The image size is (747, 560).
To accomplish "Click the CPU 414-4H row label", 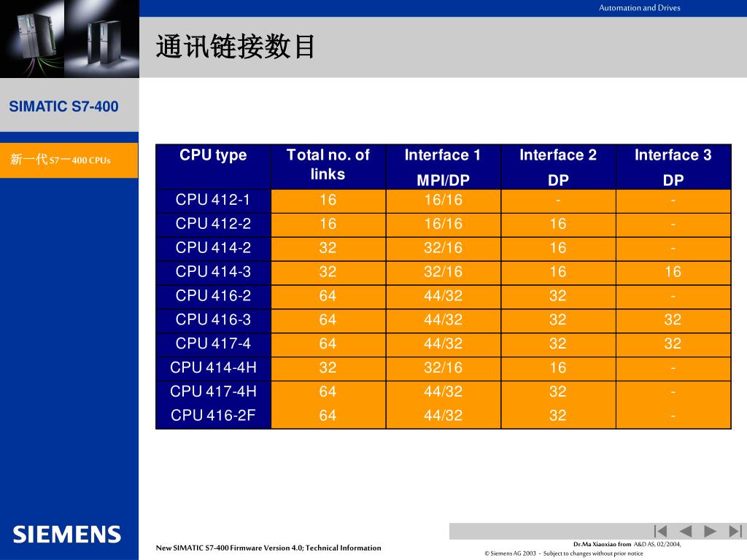I will tap(214, 367).
